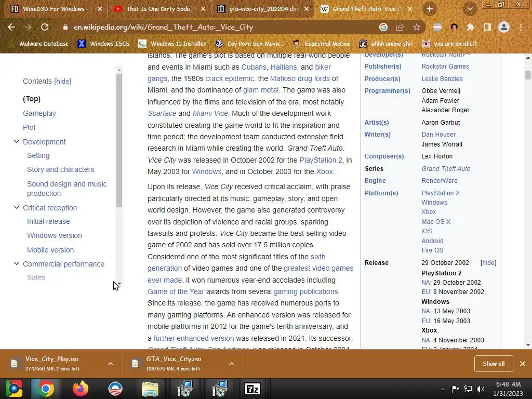
Task: Launch Firefox from the taskbar
Action: 81,389
